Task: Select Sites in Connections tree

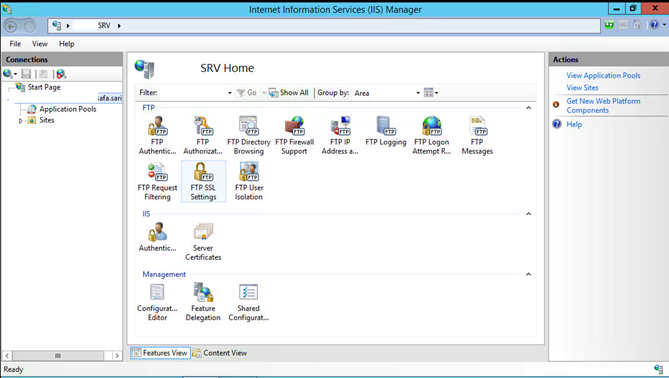Action: pyautogui.click(x=47, y=120)
